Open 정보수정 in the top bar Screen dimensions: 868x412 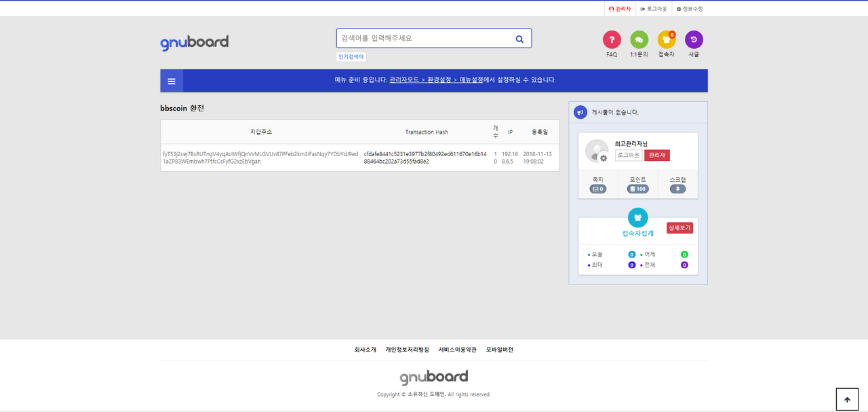coord(690,9)
